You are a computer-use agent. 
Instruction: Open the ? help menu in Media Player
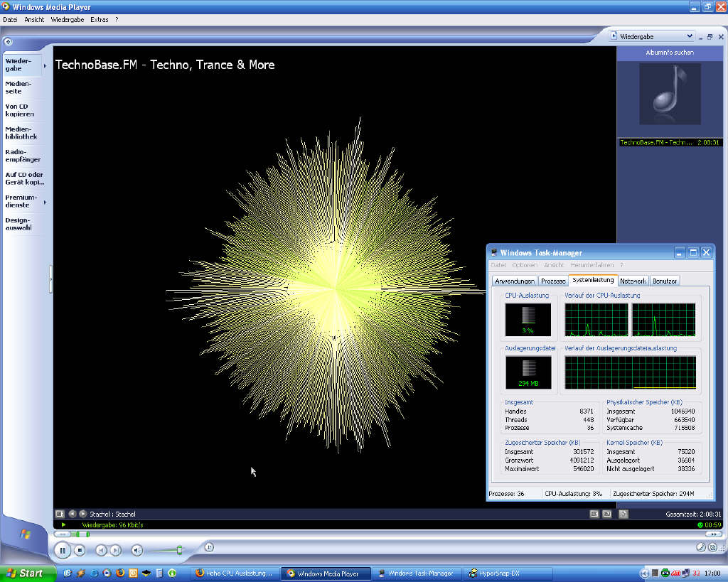(117, 19)
